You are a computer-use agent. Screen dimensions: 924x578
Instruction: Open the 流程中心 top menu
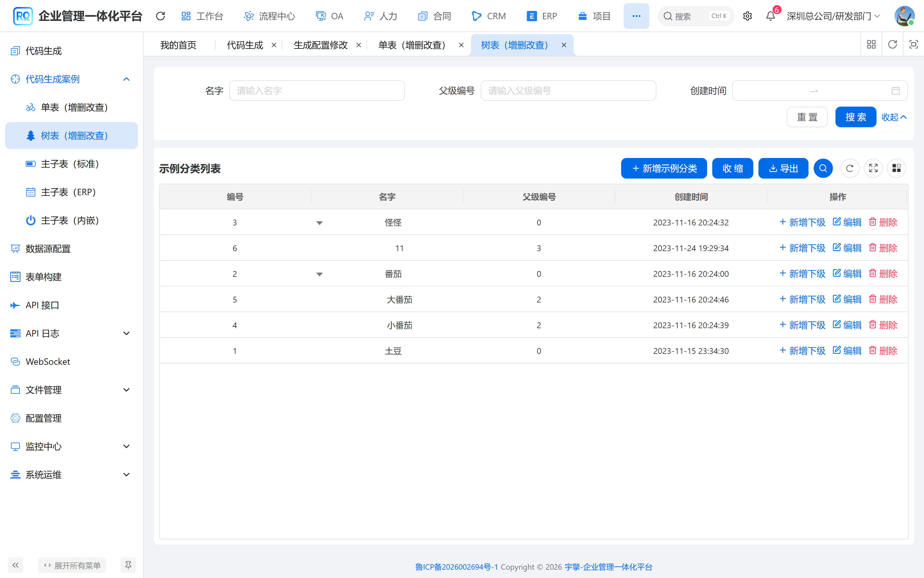click(269, 16)
